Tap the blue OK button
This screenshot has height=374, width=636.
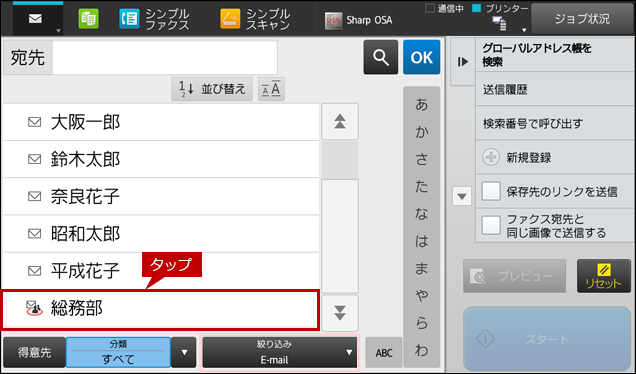click(x=421, y=57)
